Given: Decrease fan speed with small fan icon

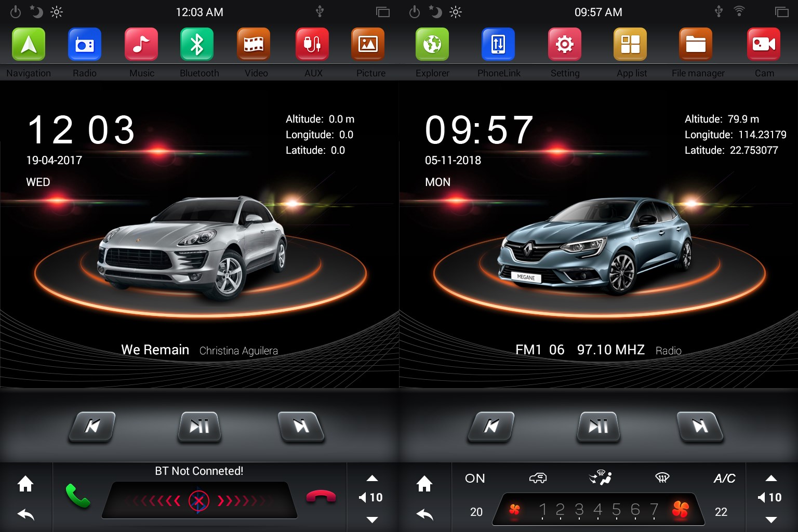Looking at the screenshot, I should [514, 510].
